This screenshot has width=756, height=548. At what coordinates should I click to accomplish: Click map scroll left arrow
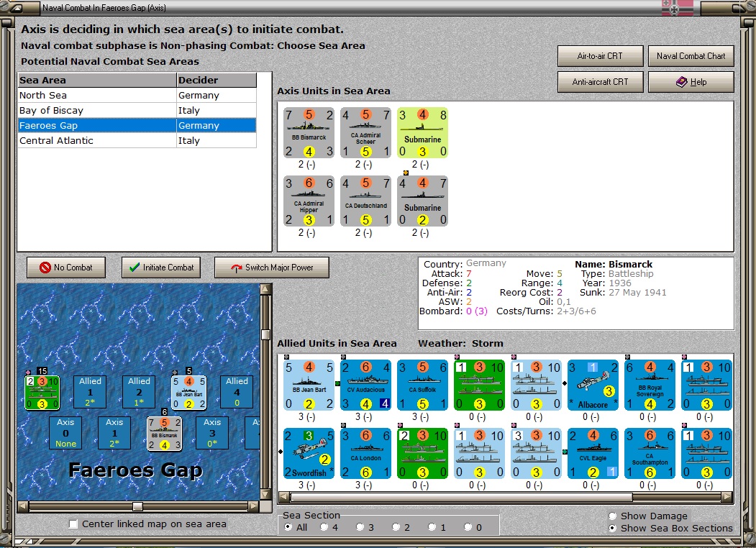(x=23, y=506)
